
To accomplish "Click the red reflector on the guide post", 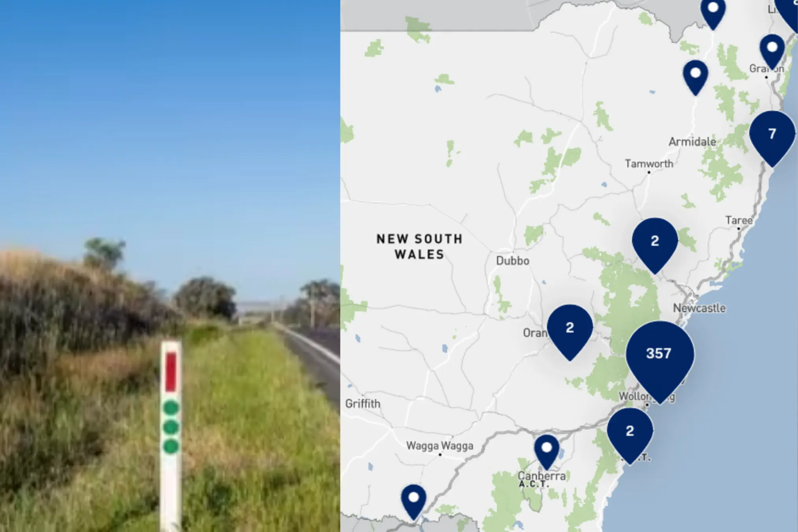I will 171,372.
